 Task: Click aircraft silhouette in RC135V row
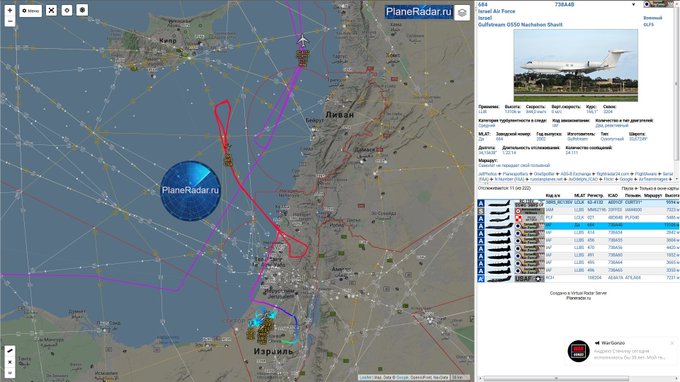click(499, 203)
